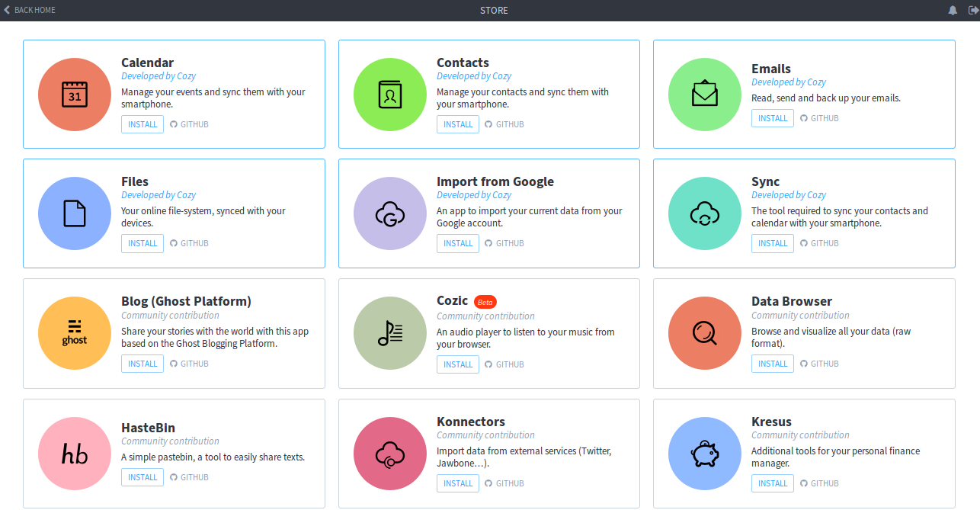Click the Konnectors title text
The image size is (980, 510).
pyautogui.click(x=471, y=422)
